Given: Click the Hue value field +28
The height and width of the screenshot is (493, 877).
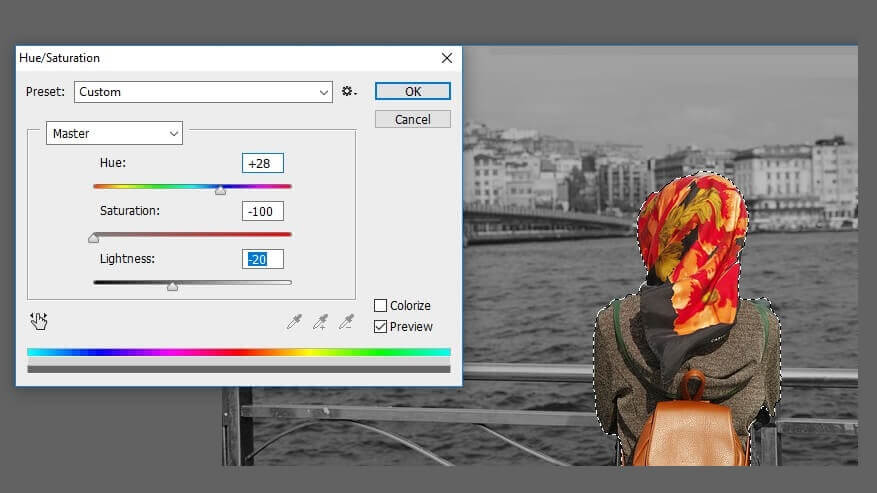Looking at the screenshot, I should click(263, 163).
